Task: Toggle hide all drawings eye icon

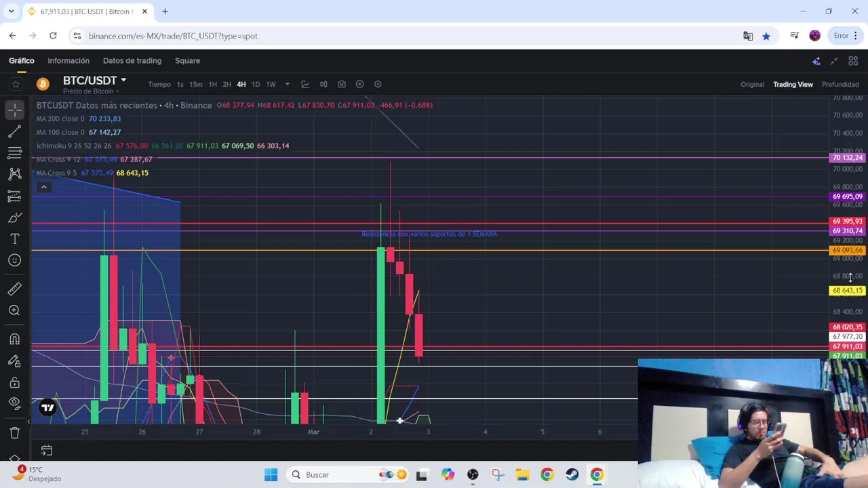Action: 14,403
